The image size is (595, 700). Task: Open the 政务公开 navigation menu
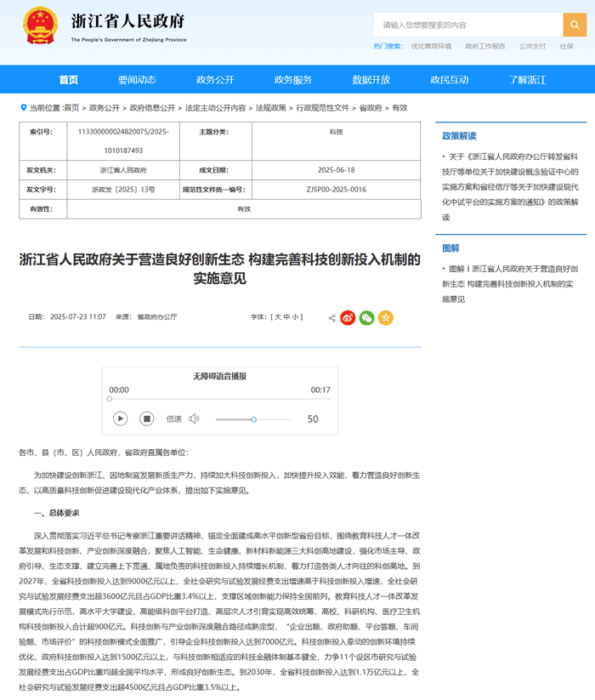tap(215, 80)
